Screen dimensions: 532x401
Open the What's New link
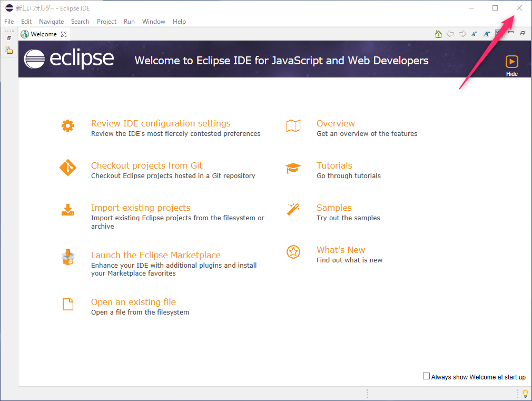pyautogui.click(x=341, y=250)
